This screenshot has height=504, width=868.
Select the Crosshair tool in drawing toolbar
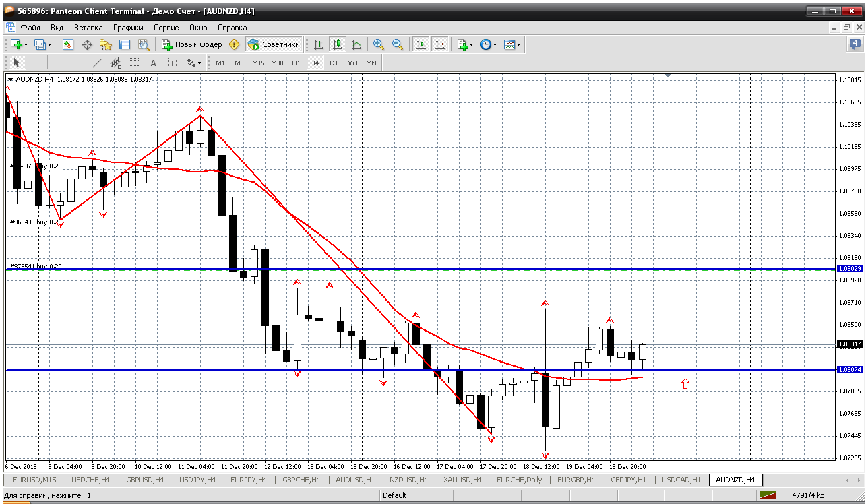pyautogui.click(x=36, y=63)
